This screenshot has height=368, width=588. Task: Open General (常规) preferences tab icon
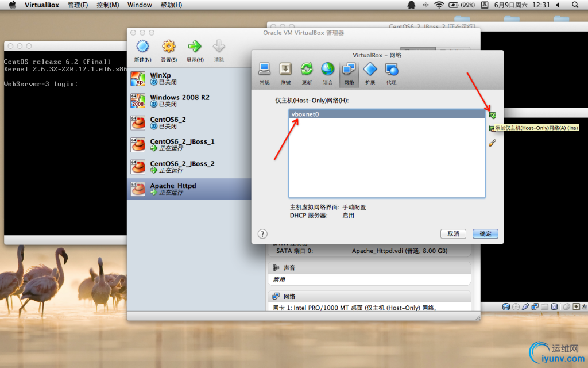264,70
